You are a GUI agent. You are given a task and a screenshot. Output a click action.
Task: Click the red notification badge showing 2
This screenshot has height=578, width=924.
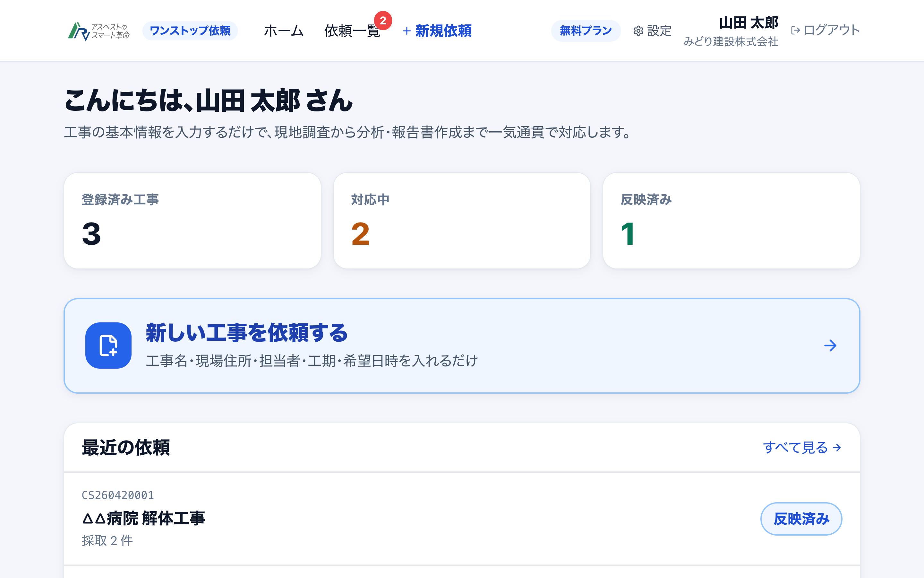click(383, 21)
